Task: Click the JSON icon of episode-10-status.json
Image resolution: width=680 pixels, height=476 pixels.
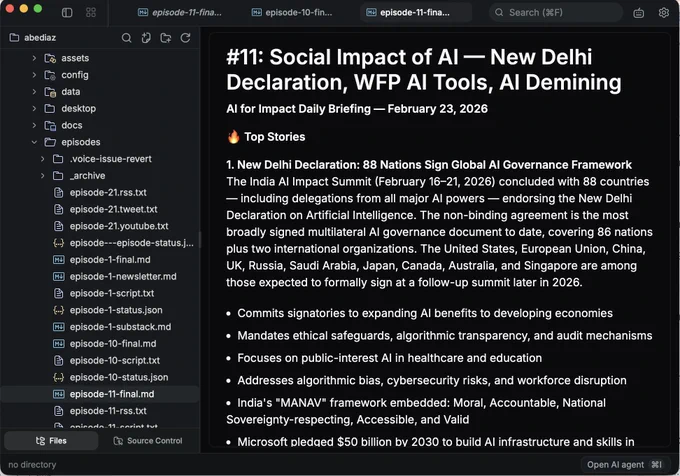Action: tap(59, 377)
